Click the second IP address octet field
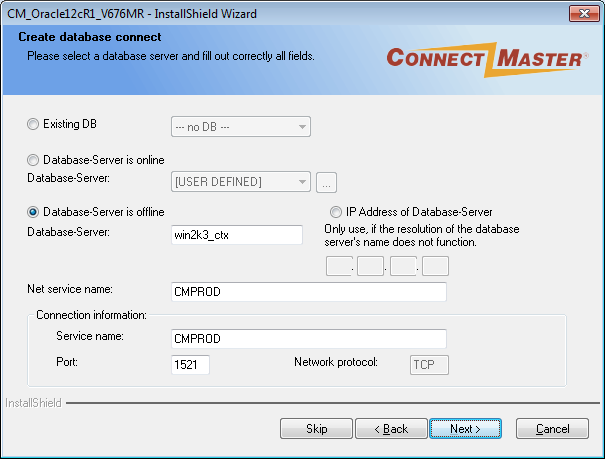This screenshot has width=605, height=459. coord(370,266)
